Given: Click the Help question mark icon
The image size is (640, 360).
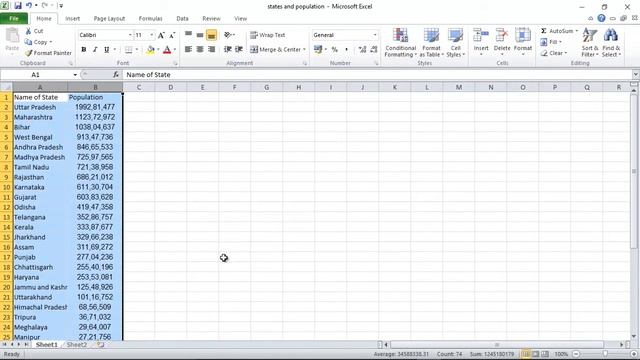Looking at the screenshot, I should point(601,18).
